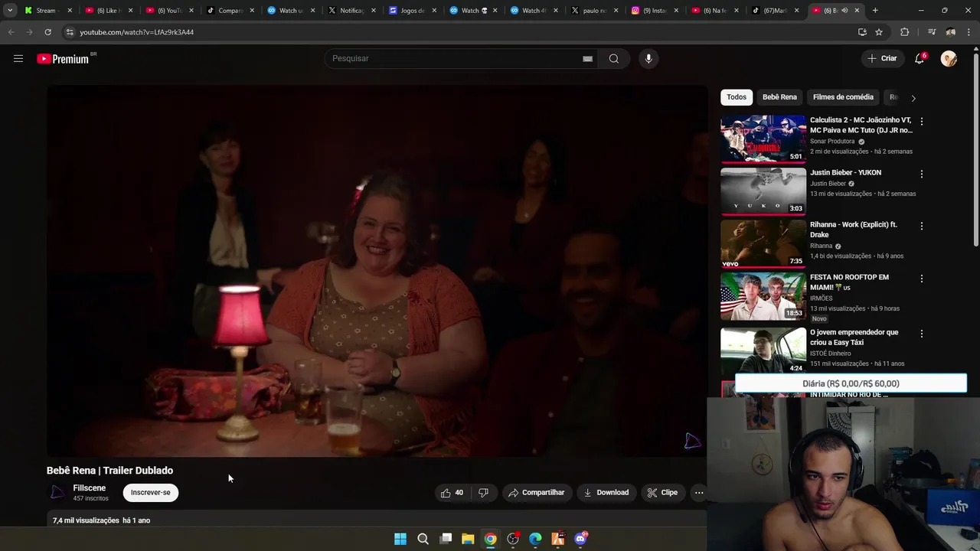The image size is (980, 551).
Task: Switch to the Instagram browser tab
Action: coord(655,11)
